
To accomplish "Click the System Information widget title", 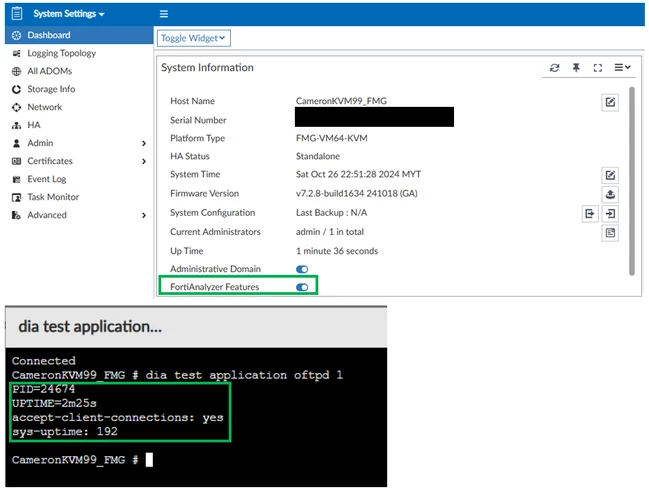I will [x=207, y=67].
